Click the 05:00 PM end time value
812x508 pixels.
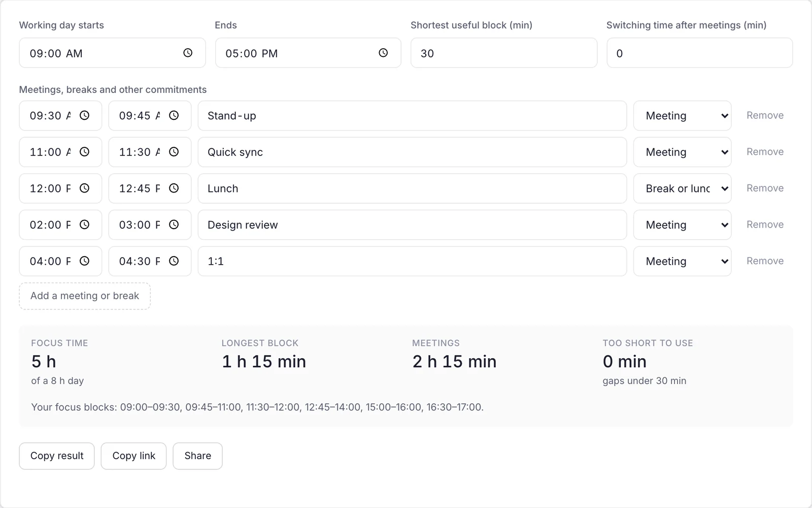pos(252,53)
